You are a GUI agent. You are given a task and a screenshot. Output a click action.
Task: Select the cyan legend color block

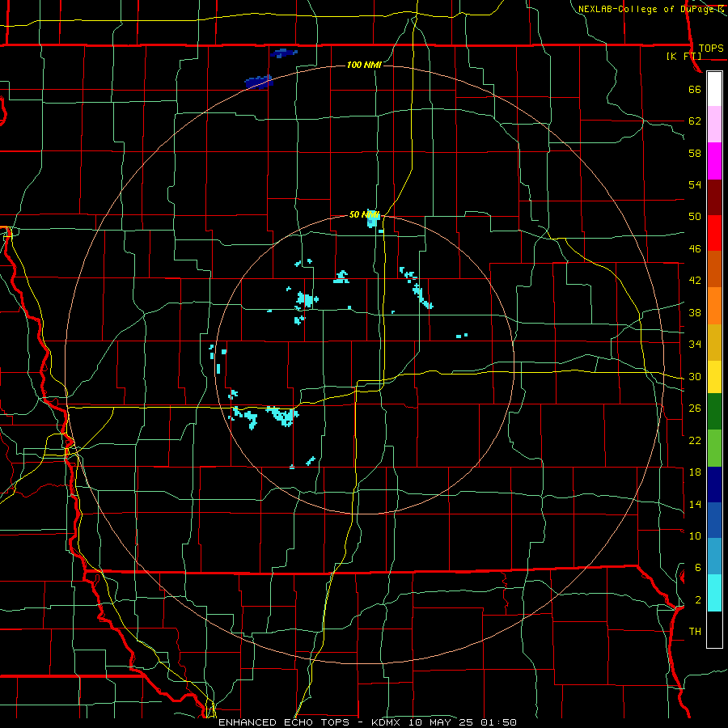[x=714, y=593]
